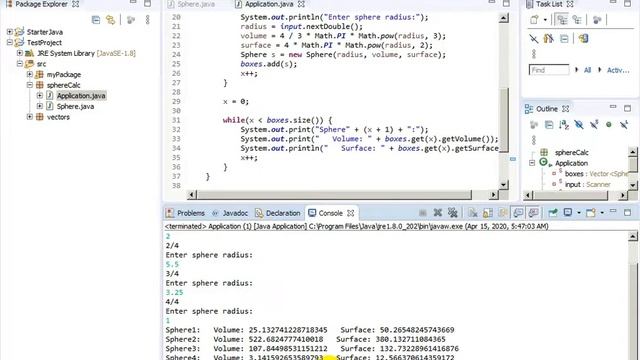The width and height of the screenshot is (640, 360).
Task: Toggle Word Wrap in Console
Action: click(x=502, y=213)
